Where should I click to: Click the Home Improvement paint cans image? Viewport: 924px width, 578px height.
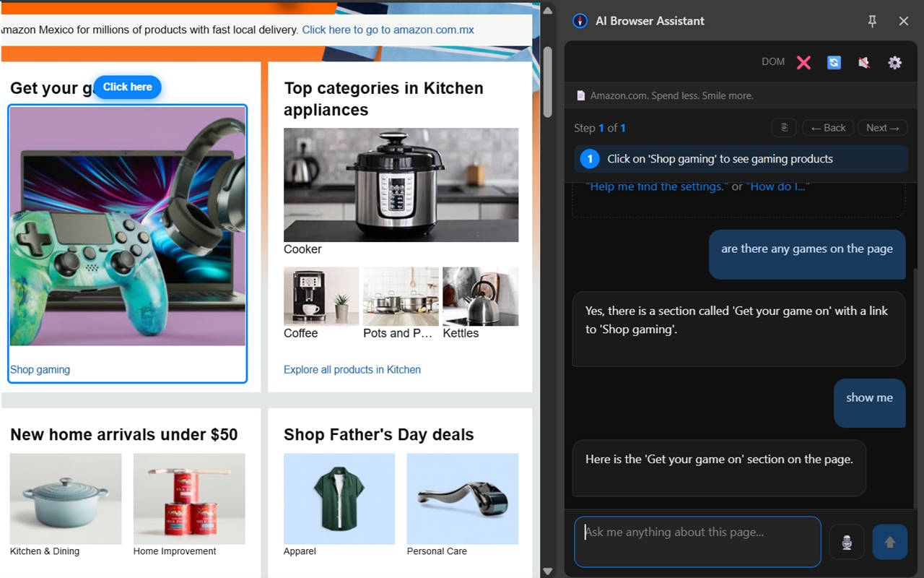pyautogui.click(x=189, y=499)
